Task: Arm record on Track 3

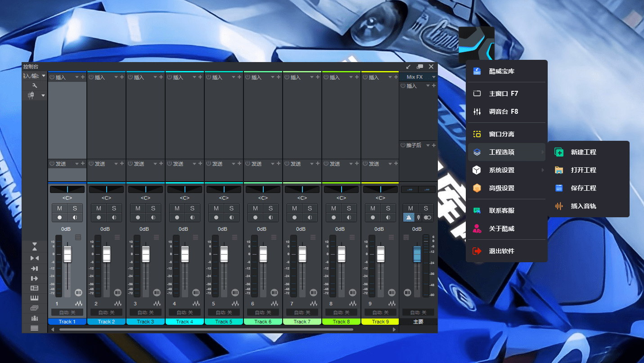Action: pos(138,217)
